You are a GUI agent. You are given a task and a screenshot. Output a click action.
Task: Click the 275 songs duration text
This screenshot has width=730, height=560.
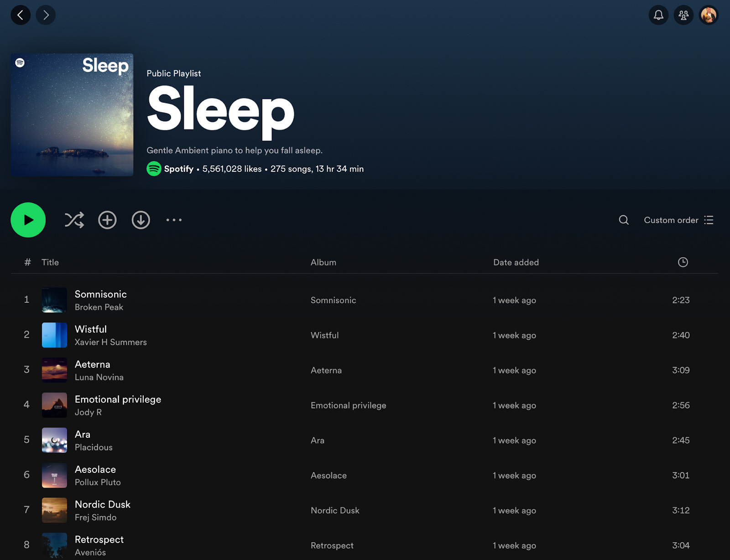point(317,169)
